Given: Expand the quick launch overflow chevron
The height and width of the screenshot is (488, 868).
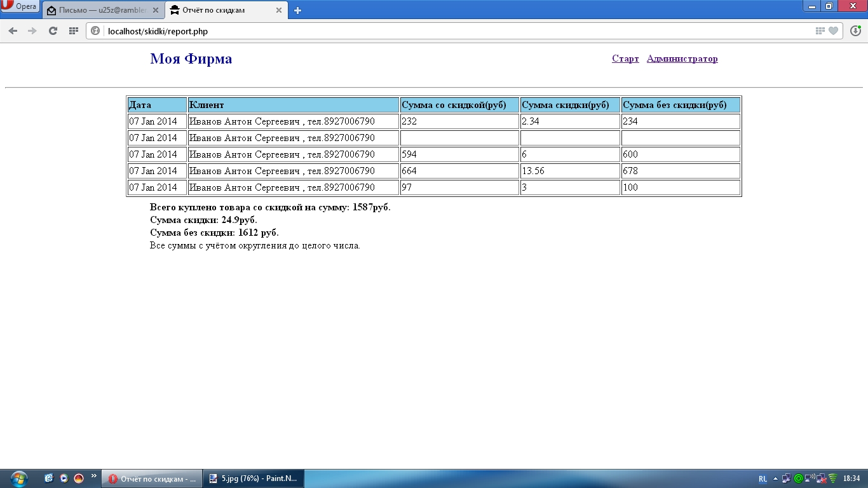Looking at the screenshot, I should coord(94,475).
